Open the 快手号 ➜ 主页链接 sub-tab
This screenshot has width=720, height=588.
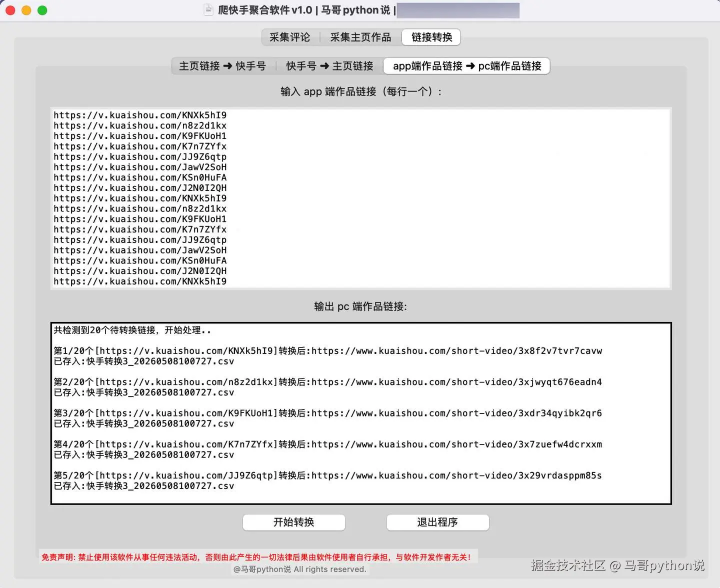pos(329,66)
